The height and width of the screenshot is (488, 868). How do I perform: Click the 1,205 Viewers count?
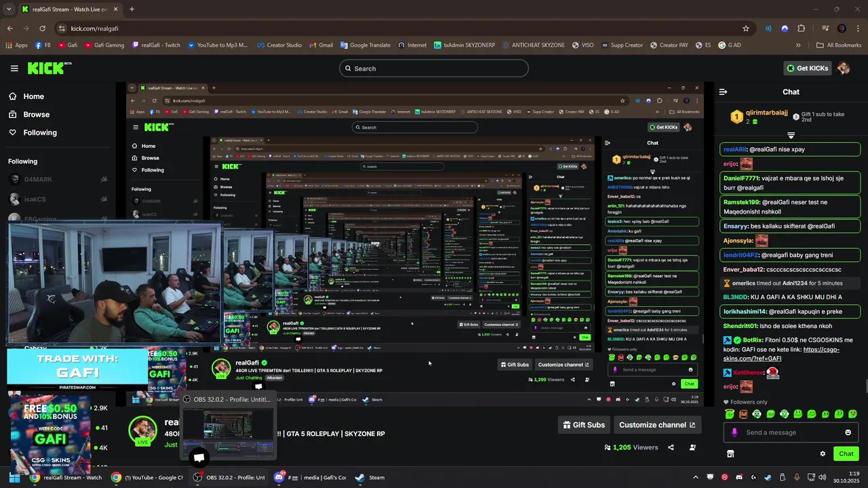coord(631,447)
